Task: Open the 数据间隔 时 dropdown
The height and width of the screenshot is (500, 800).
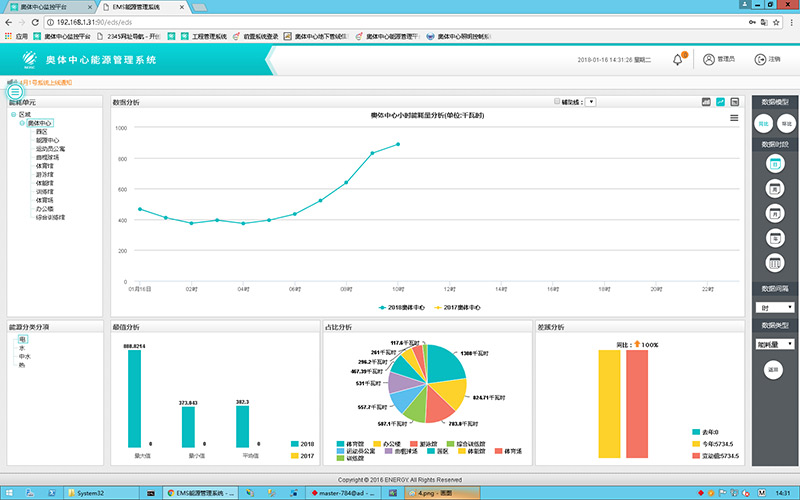Action: pyautogui.click(x=774, y=307)
